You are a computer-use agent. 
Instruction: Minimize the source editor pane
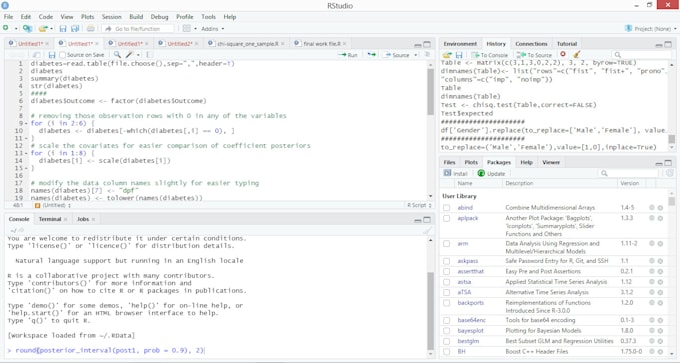418,45
